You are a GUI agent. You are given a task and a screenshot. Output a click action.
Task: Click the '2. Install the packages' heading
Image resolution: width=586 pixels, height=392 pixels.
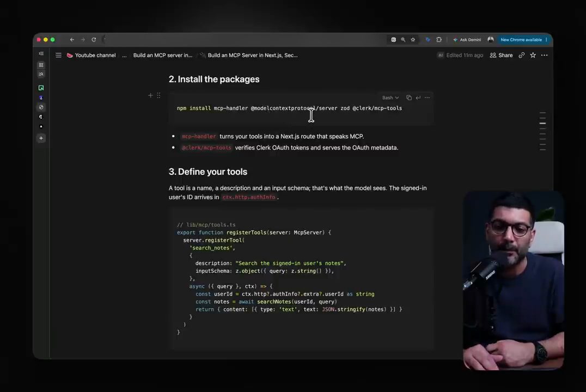click(214, 79)
